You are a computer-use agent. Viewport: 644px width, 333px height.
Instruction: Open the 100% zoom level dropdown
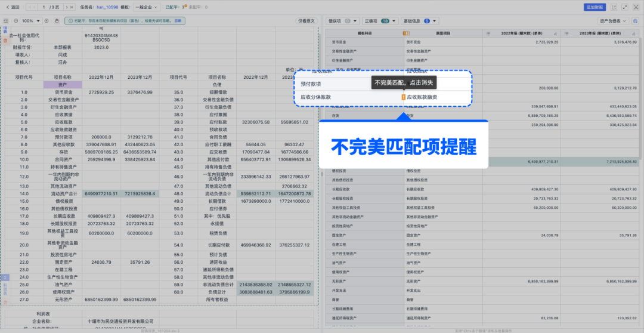coord(30,20)
